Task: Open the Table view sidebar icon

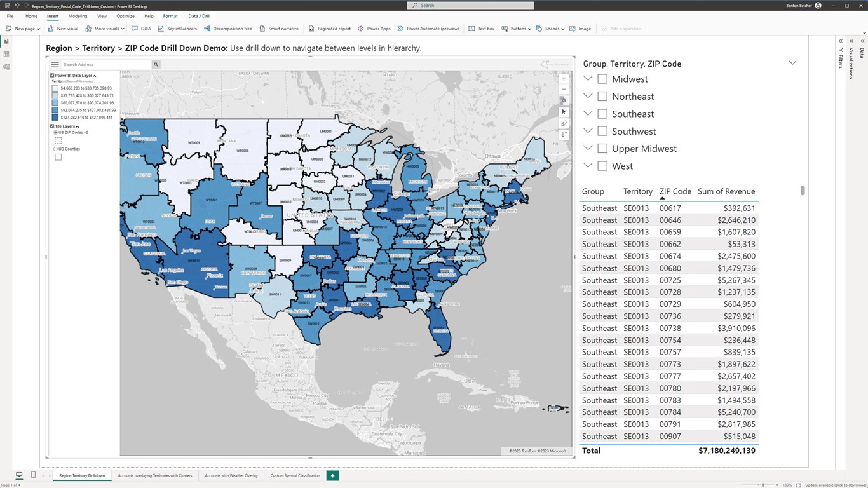Action: click(x=6, y=54)
